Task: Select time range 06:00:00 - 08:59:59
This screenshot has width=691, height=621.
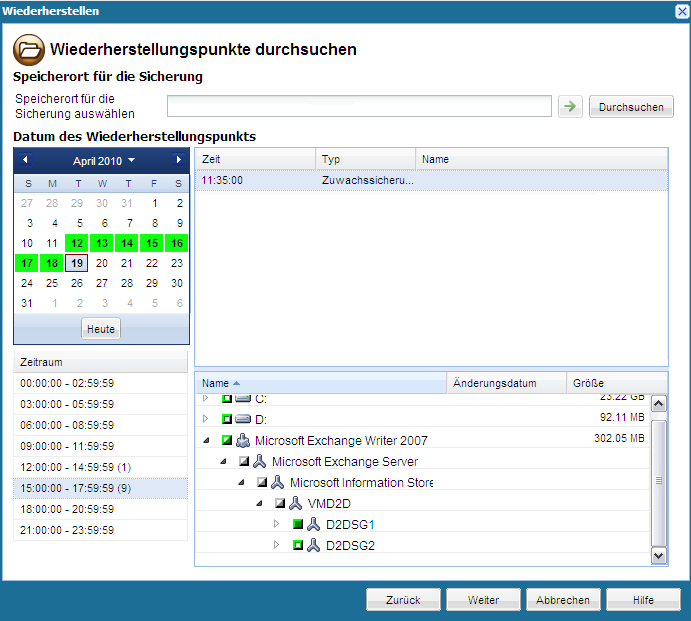Action: 100,425
